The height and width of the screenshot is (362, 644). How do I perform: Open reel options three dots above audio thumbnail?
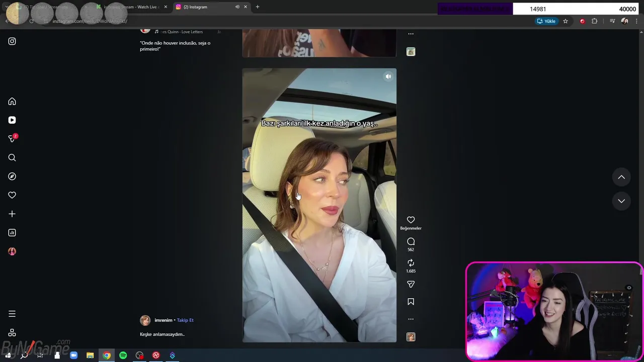(411, 319)
